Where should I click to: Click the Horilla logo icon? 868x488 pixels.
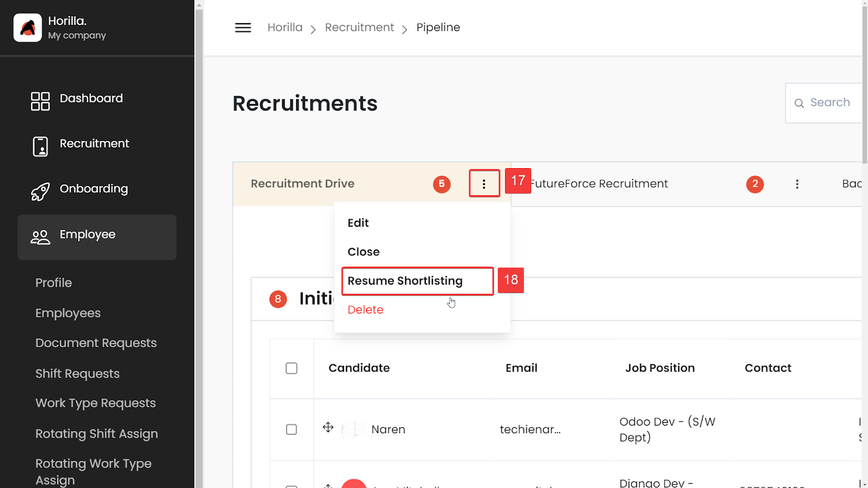pos(28,28)
